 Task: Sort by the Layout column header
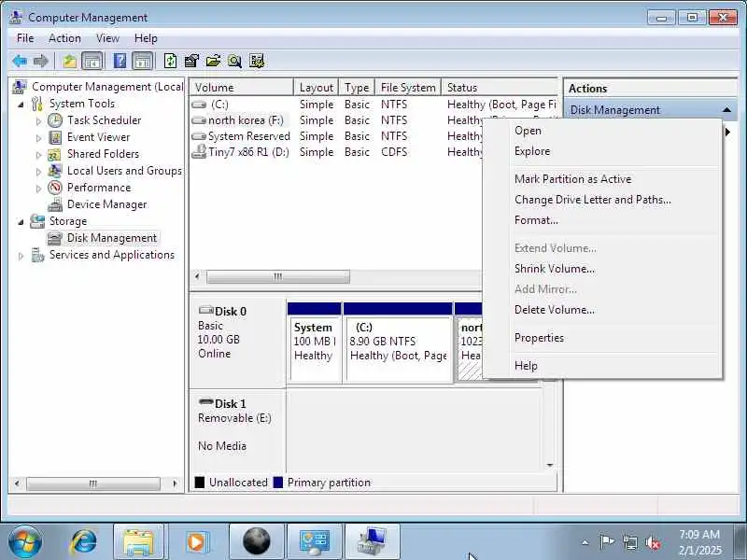316,88
